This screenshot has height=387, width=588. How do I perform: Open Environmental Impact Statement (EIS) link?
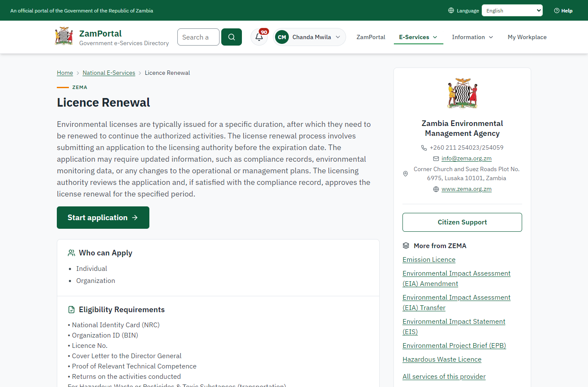coord(454,327)
